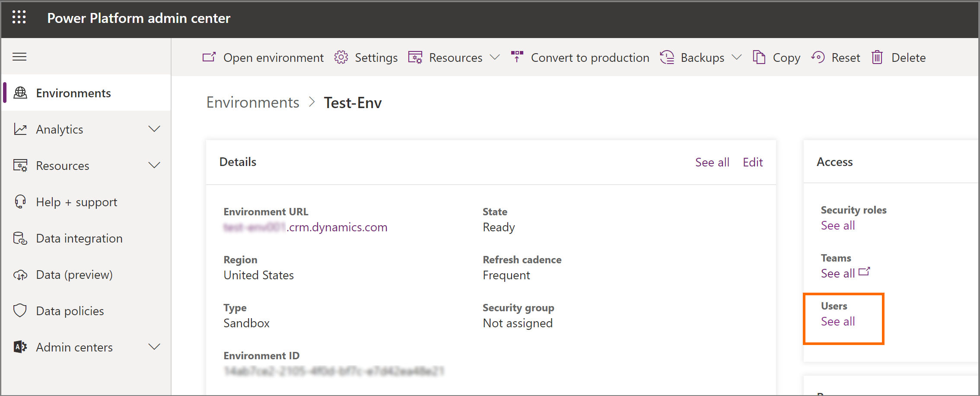Click the State value Ready

coord(499,227)
